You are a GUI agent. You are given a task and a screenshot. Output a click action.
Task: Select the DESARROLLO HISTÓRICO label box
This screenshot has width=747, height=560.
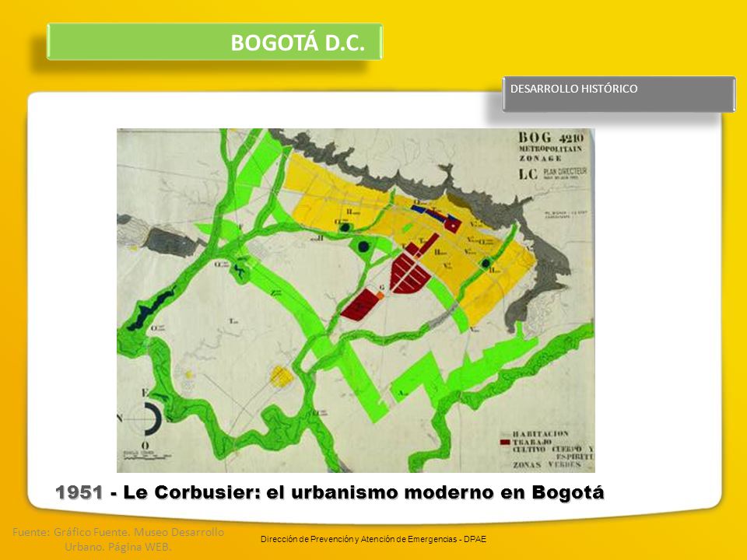[619, 94]
